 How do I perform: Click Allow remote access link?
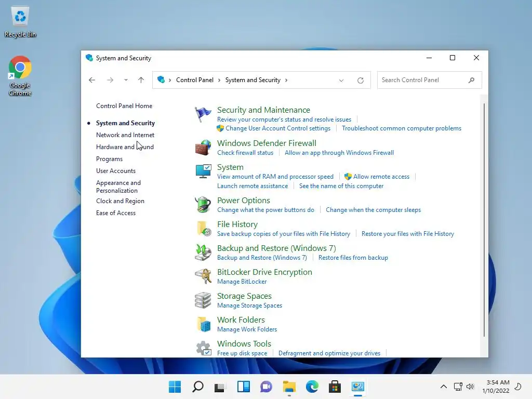tap(381, 177)
